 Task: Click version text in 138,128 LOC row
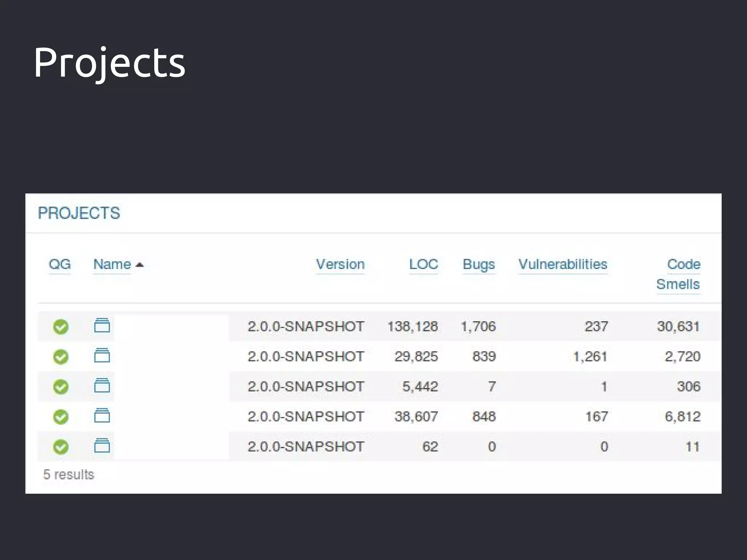pyautogui.click(x=306, y=326)
